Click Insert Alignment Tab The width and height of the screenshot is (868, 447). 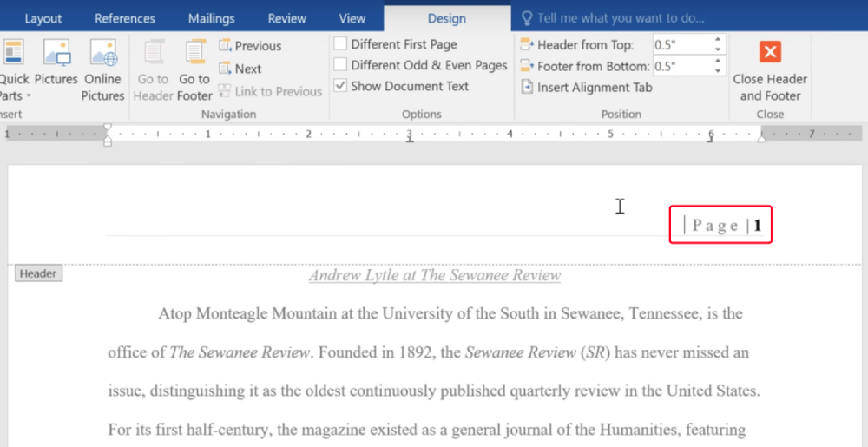point(586,87)
